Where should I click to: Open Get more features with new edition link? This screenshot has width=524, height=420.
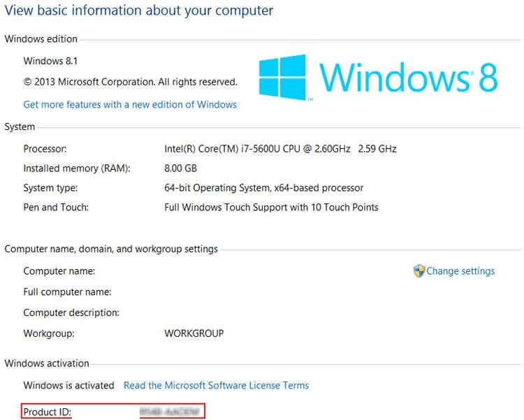(130, 105)
